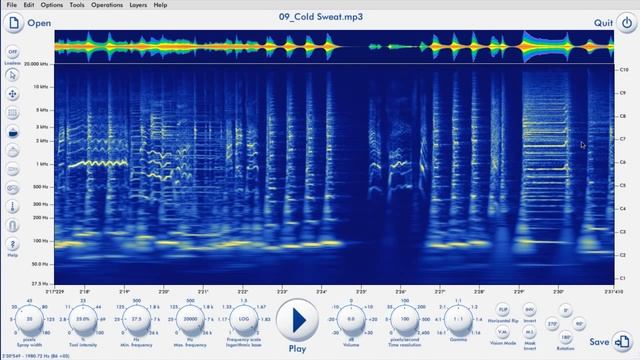
Task: Set rotation to 0°
Action: coord(565,311)
